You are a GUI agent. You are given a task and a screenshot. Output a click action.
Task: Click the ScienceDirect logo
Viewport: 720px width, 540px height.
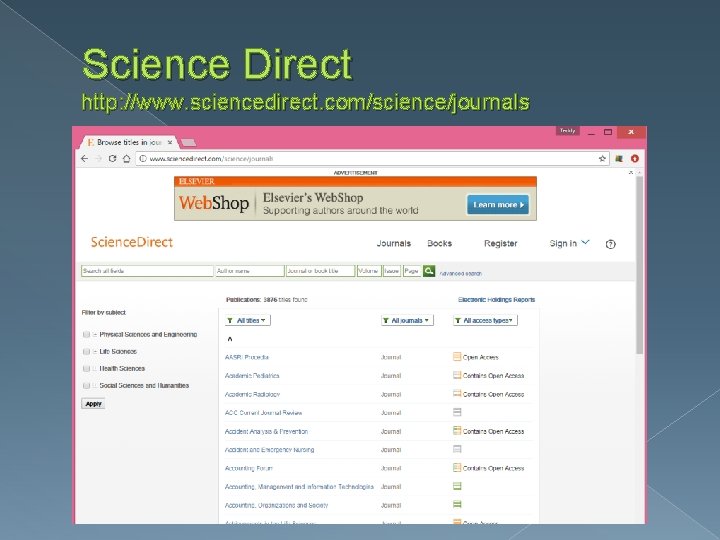click(132, 242)
